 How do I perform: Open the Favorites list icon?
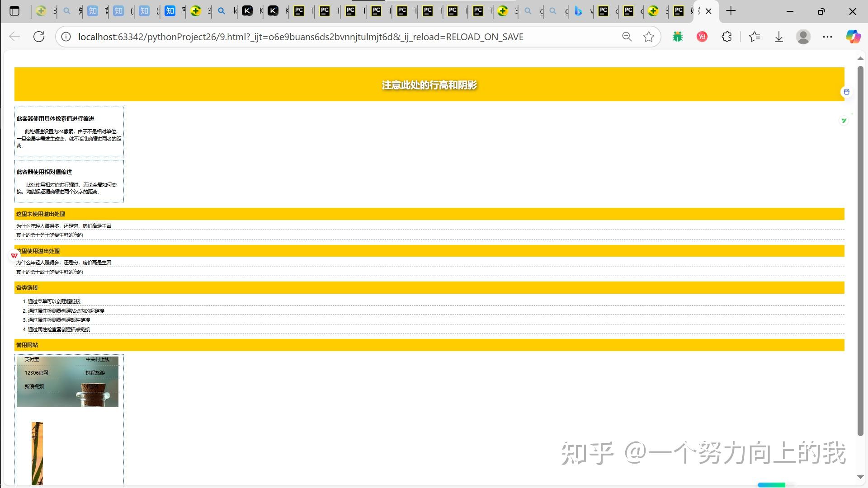(755, 37)
